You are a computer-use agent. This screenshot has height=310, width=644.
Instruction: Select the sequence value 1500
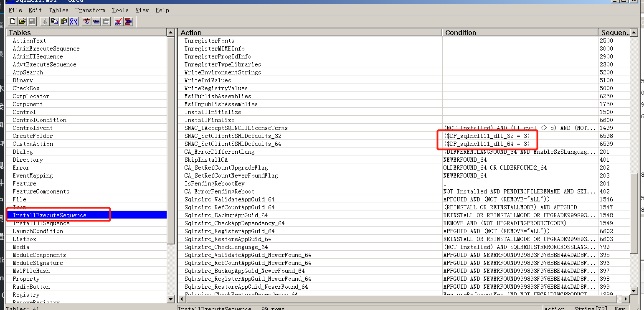click(614, 112)
